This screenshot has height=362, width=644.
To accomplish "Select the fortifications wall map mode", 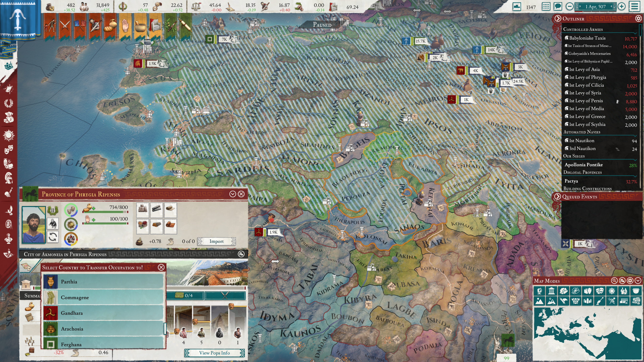I will pyautogui.click(x=587, y=301).
